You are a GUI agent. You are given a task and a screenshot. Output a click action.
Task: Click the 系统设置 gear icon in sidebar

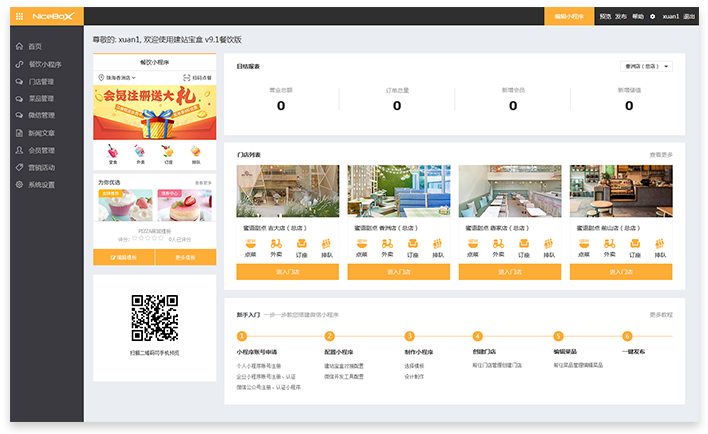[19, 185]
